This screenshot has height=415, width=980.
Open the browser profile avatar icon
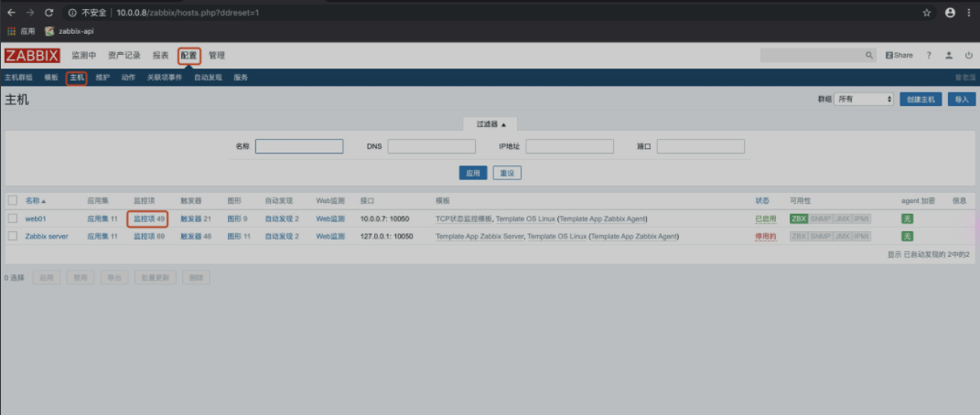point(950,13)
